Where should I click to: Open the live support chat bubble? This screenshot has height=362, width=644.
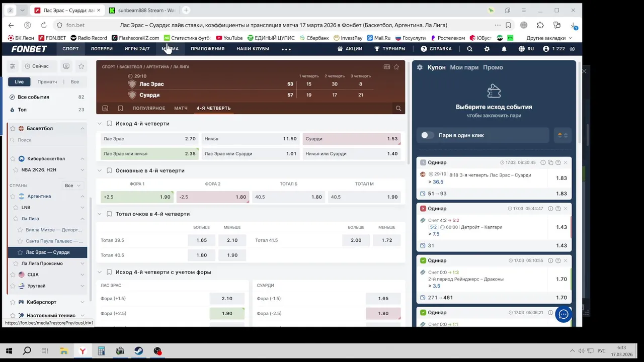[563, 314]
